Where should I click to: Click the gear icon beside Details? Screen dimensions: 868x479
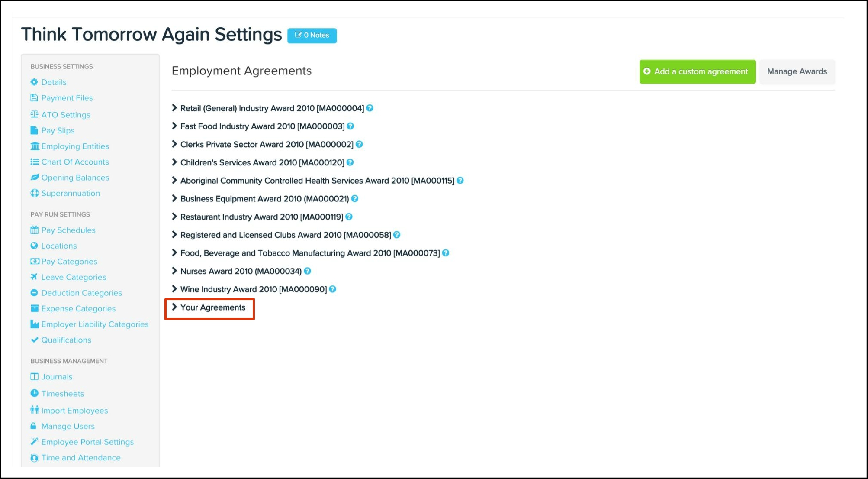tap(34, 82)
